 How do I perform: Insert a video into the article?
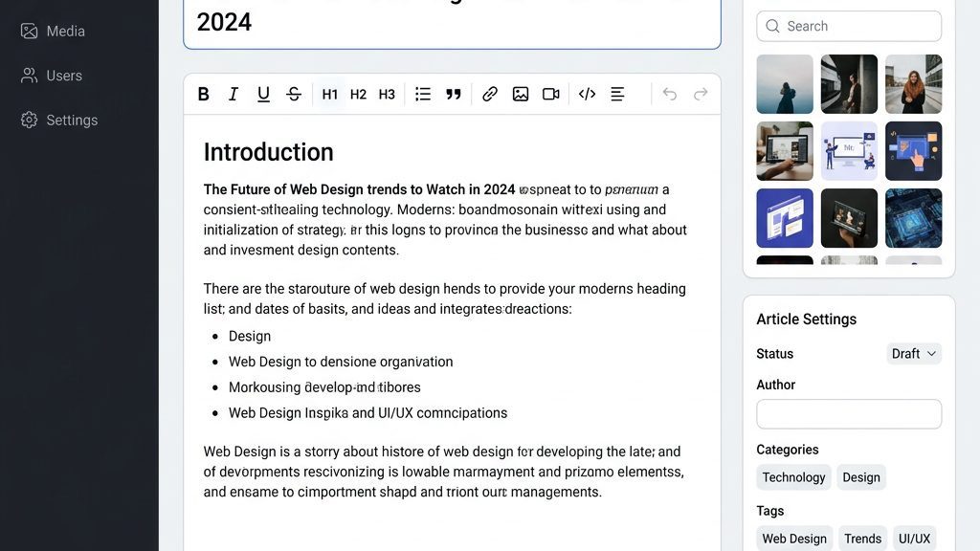(550, 94)
